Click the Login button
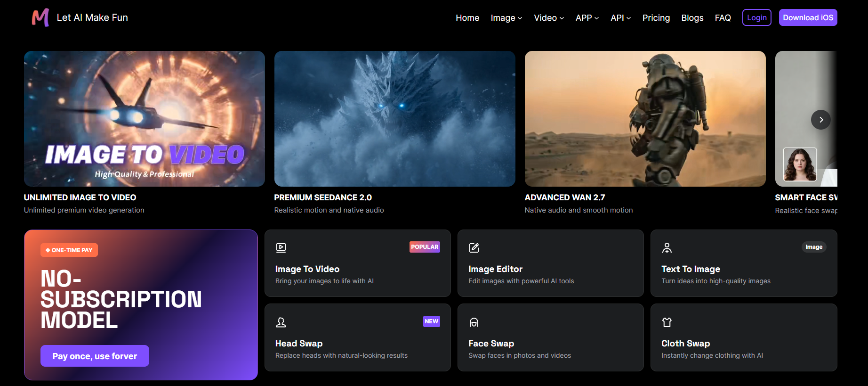This screenshot has height=386, width=868. [x=757, y=17]
